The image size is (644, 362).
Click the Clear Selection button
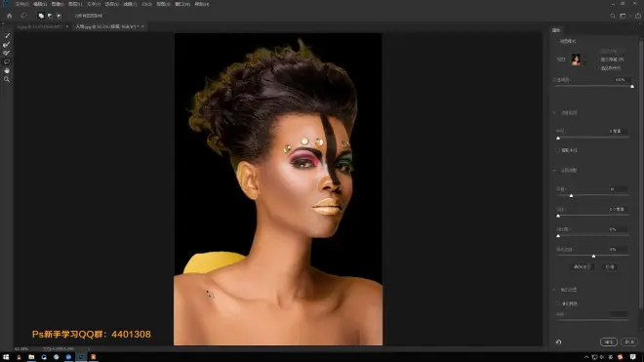pyautogui.click(x=582, y=267)
